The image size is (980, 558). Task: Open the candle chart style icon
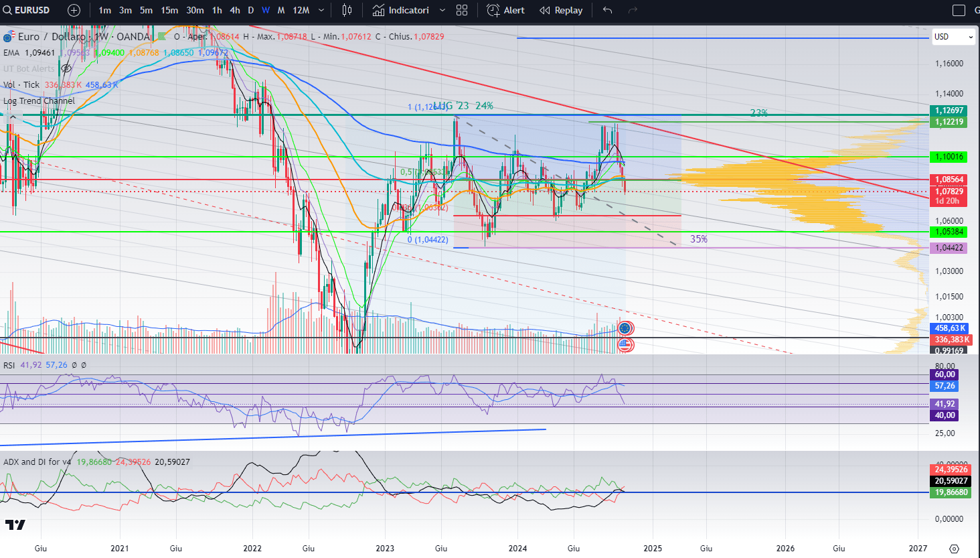346,10
